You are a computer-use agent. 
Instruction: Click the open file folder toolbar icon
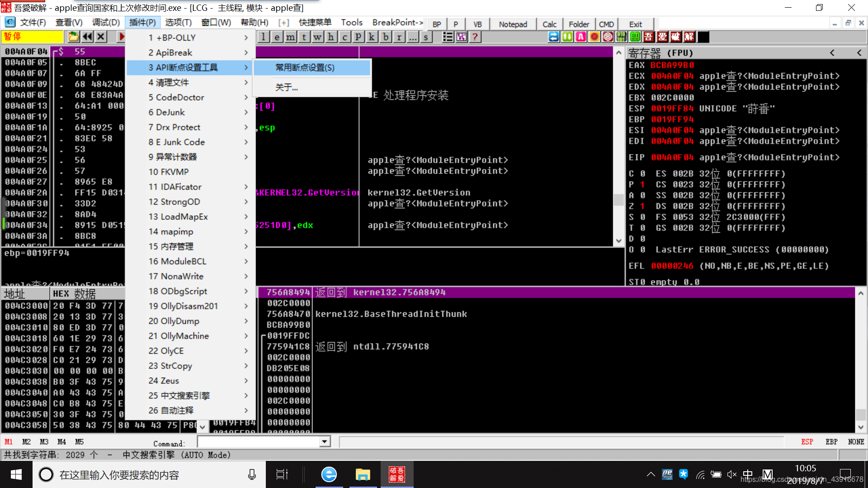tap(74, 37)
